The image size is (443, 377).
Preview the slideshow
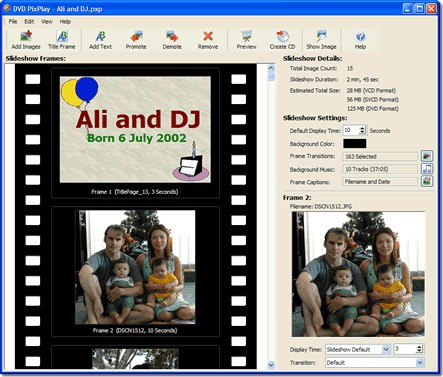247,40
